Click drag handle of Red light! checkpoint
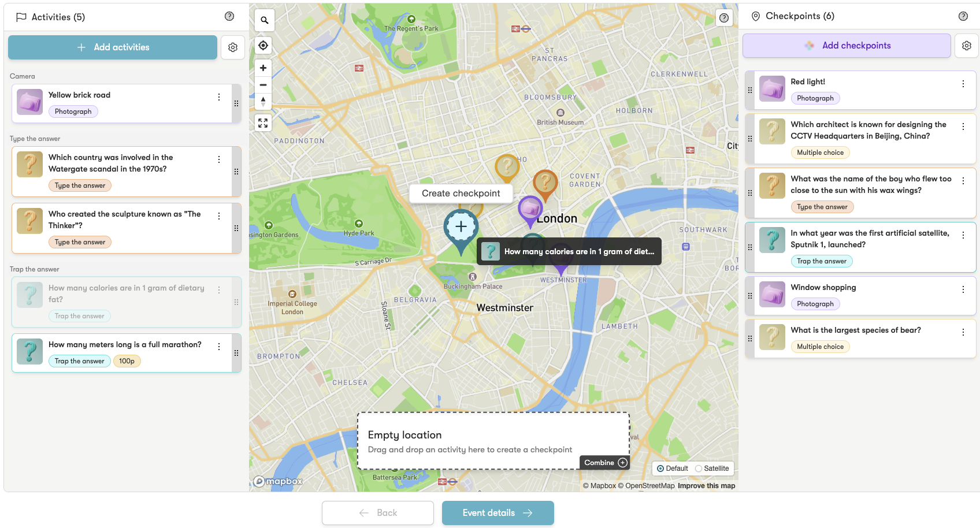 point(750,90)
